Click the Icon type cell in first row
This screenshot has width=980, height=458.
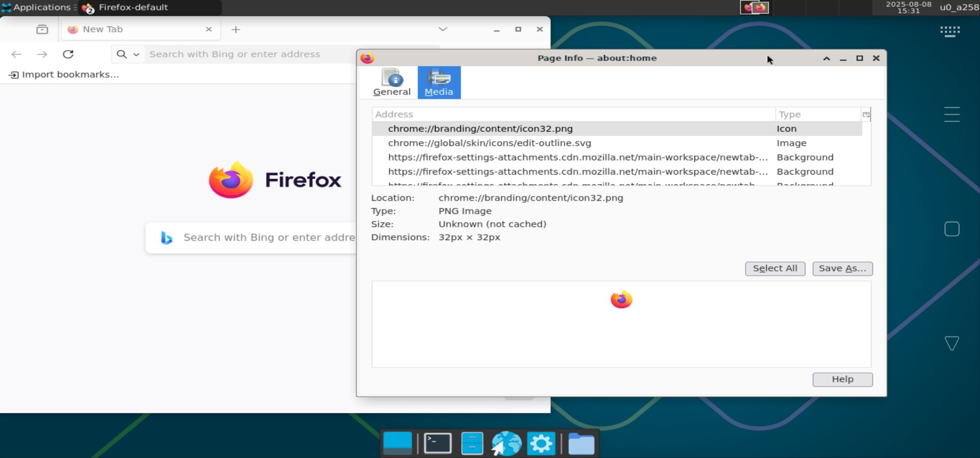[786, 128]
